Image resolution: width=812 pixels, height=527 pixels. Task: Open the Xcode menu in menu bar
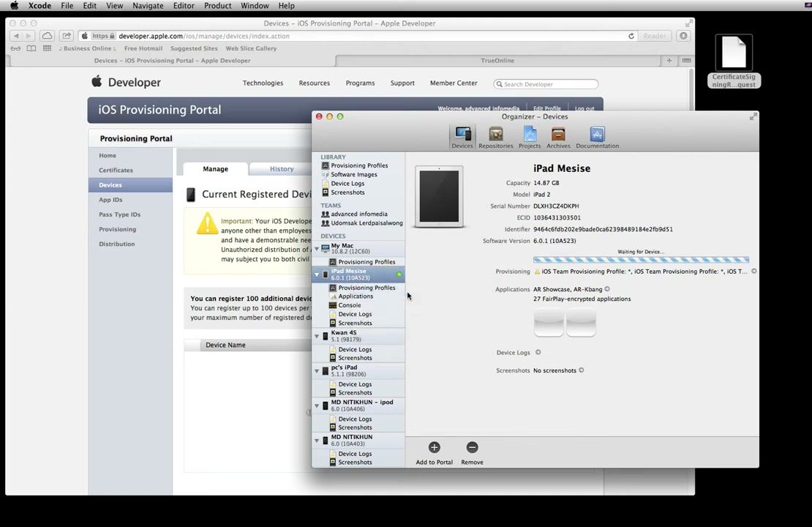tap(40, 6)
